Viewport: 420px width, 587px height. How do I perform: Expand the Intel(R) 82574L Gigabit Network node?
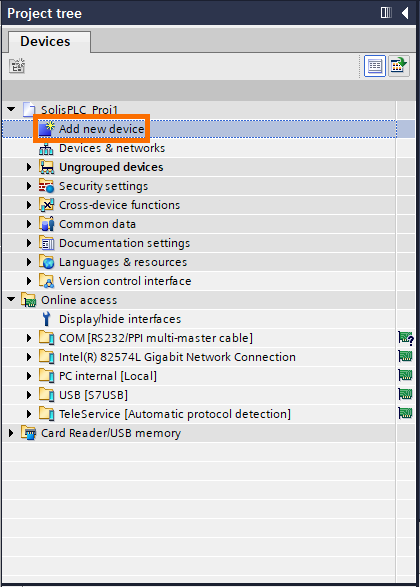pyautogui.click(x=29, y=357)
